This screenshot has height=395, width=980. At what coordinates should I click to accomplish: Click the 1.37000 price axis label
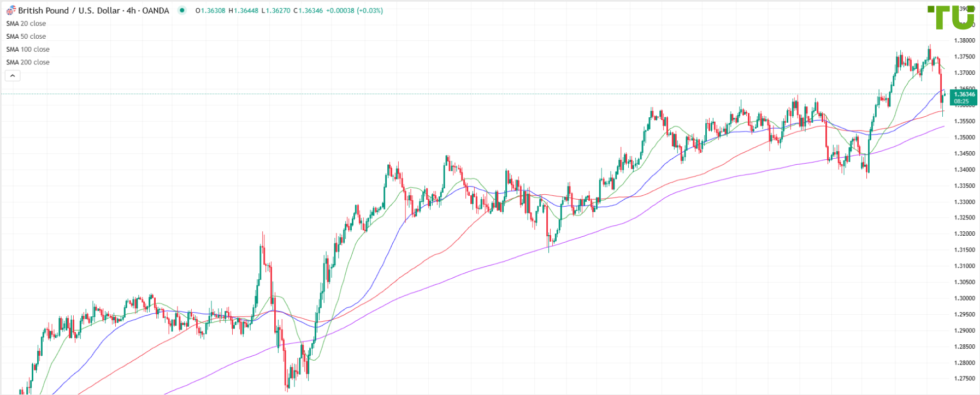click(x=965, y=73)
